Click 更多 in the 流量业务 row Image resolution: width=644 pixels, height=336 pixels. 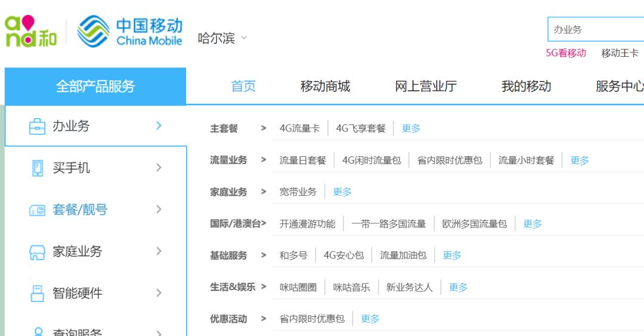pyautogui.click(x=580, y=161)
